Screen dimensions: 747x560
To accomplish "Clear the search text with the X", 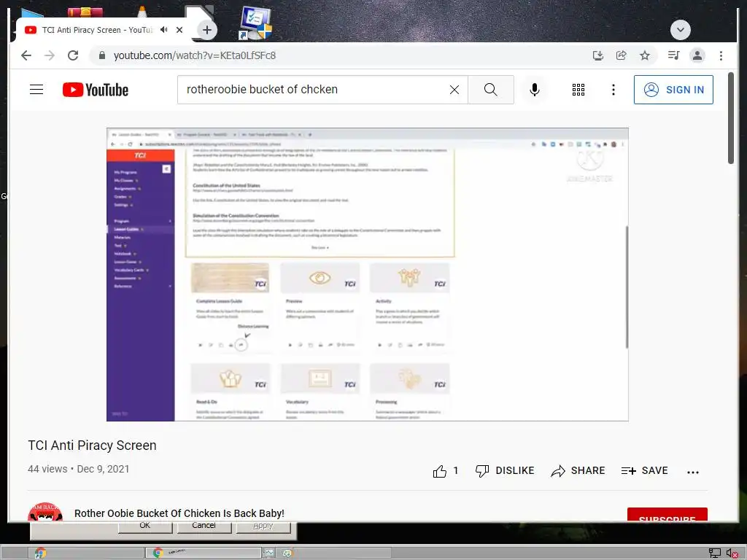I will click(454, 90).
